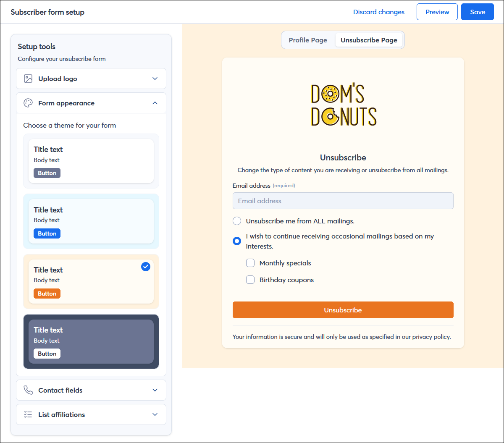This screenshot has height=443, width=504.
Task: Expand the Upload logo section chevron
Action: (155, 79)
